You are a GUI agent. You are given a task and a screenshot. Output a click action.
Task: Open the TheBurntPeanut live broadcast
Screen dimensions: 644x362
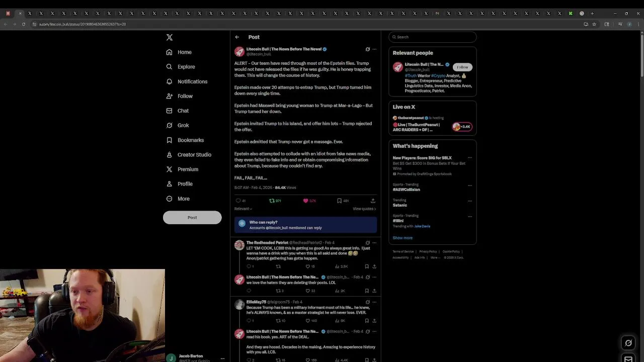tap(433, 124)
